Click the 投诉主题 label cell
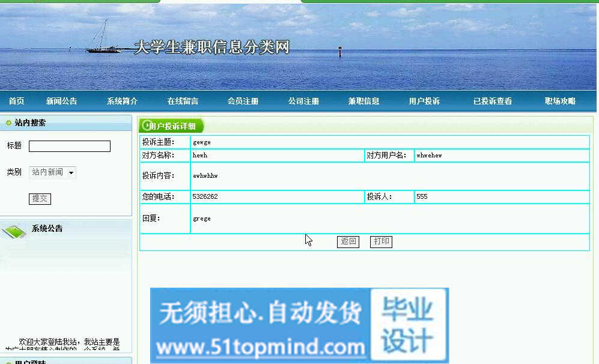The width and height of the screenshot is (599, 364). coord(165,142)
